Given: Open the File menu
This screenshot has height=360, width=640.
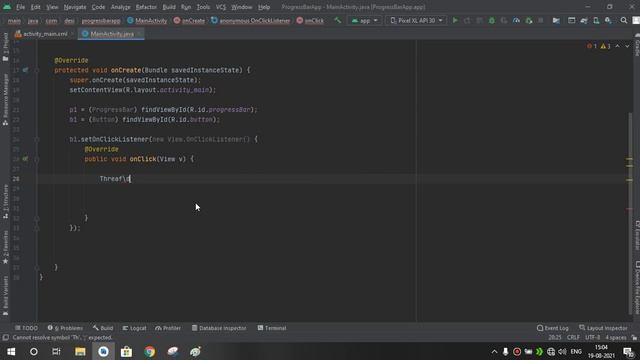Looking at the screenshot, I should 20,7.
